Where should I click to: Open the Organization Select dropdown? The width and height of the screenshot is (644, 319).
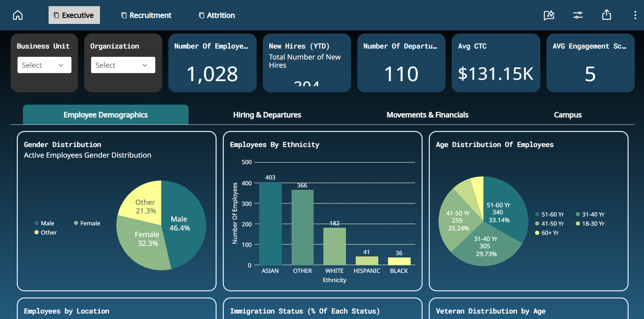pyautogui.click(x=123, y=65)
